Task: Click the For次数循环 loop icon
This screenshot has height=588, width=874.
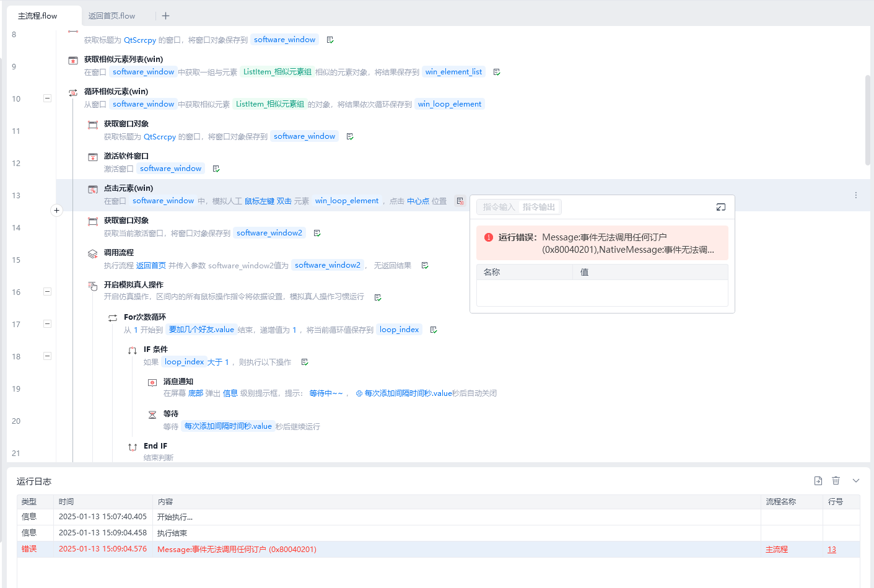Action: coord(113,318)
